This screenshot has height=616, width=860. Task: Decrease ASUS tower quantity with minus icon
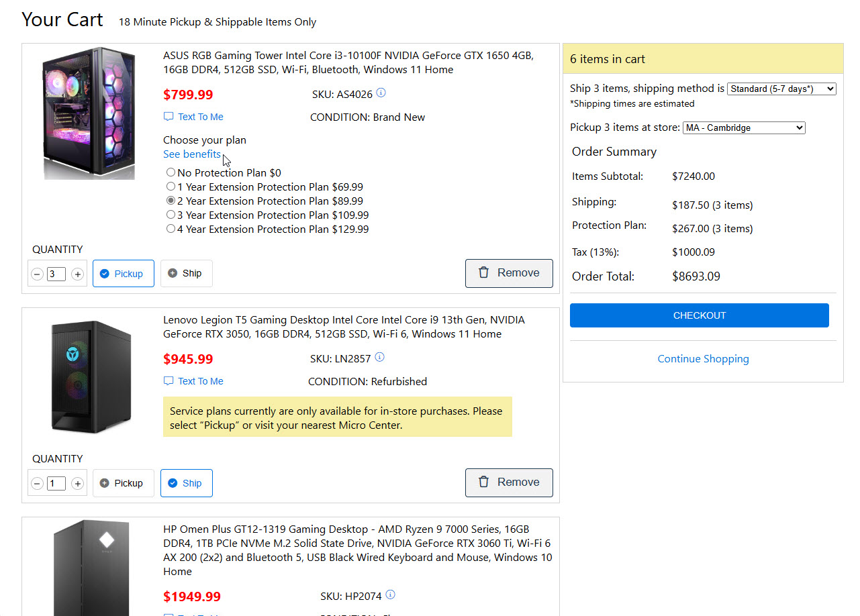[x=38, y=274]
